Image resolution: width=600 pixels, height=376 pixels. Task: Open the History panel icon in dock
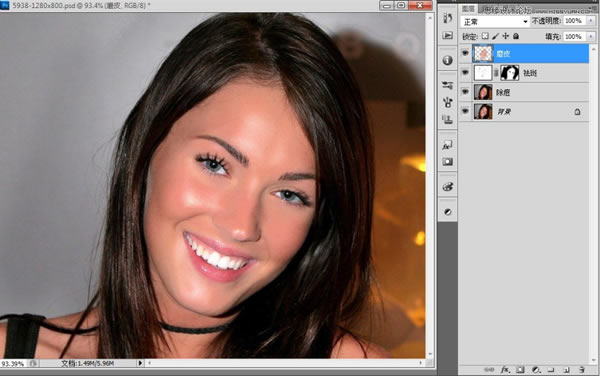point(447,18)
